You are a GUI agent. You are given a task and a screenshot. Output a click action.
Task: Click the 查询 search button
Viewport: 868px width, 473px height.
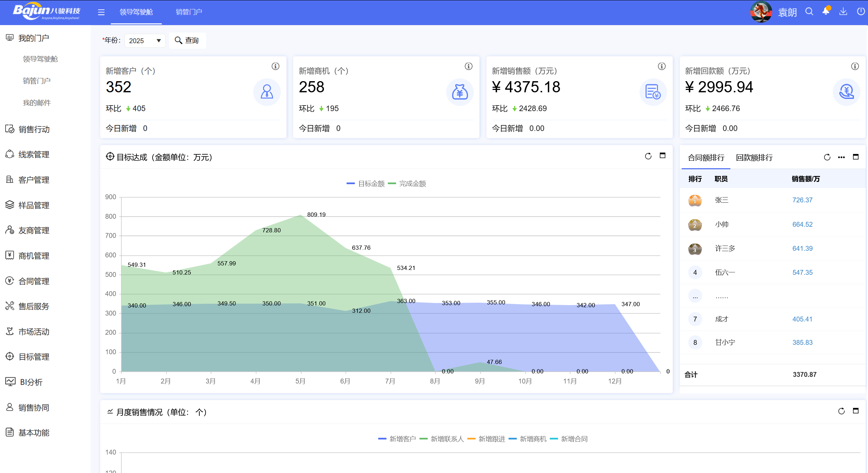(187, 40)
